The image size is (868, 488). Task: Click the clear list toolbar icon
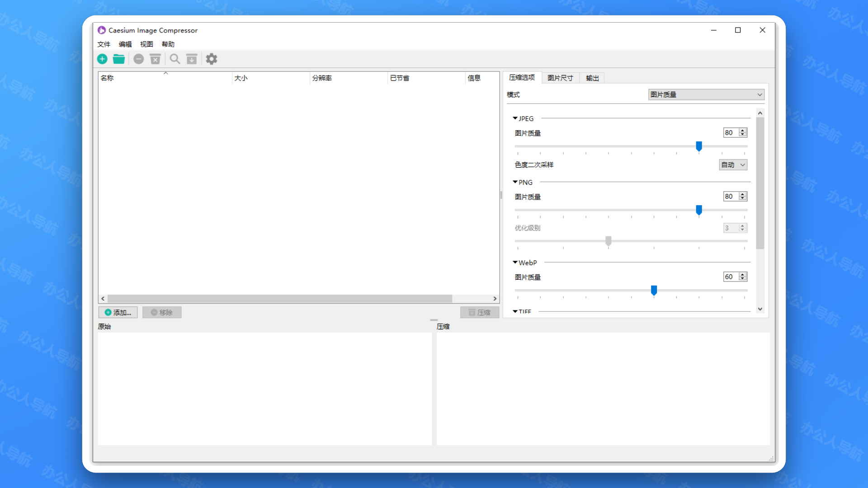156,59
